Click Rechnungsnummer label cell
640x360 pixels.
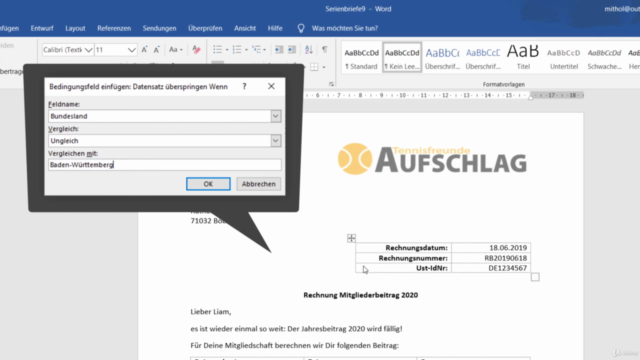pos(413,258)
